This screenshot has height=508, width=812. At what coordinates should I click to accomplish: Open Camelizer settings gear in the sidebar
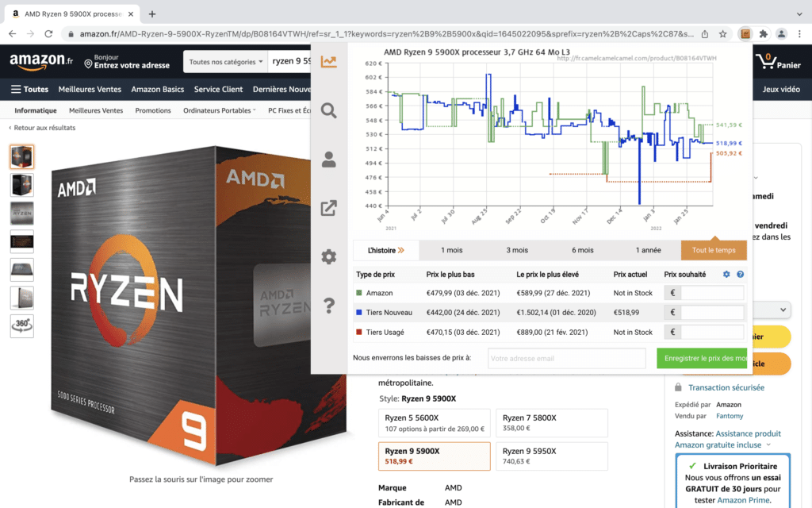click(329, 256)
